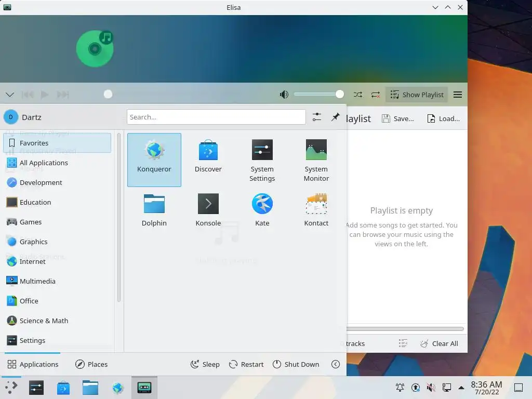Switch to Places tab
This screenshot has width=532, height=399.
click(91, 364)
